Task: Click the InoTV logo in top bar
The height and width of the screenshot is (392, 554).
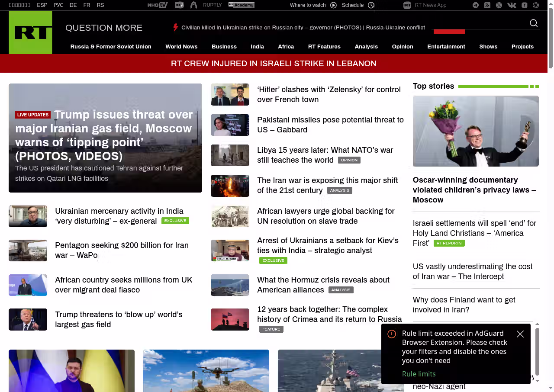Action: click(158, 5)
